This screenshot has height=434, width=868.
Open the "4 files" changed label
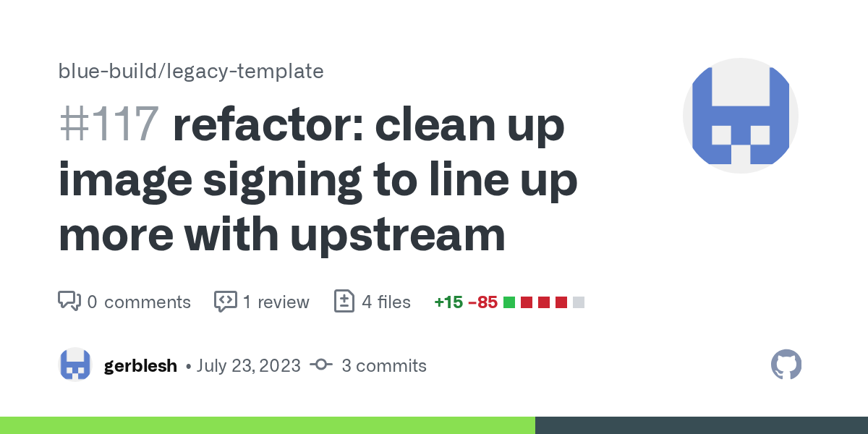pos(386,302)
